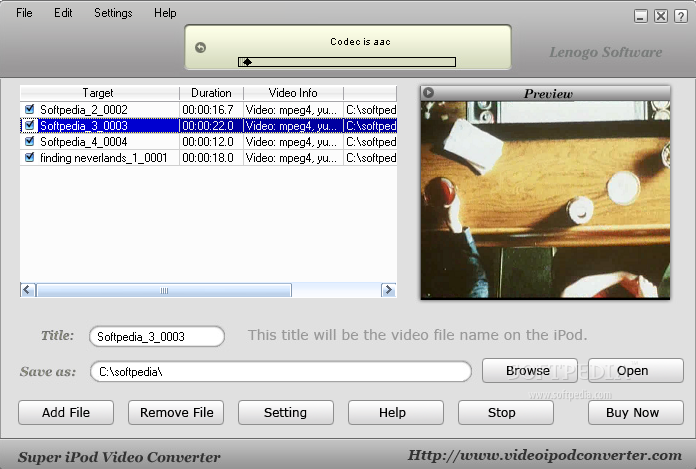Click the Remove File button

coord(176,413)
